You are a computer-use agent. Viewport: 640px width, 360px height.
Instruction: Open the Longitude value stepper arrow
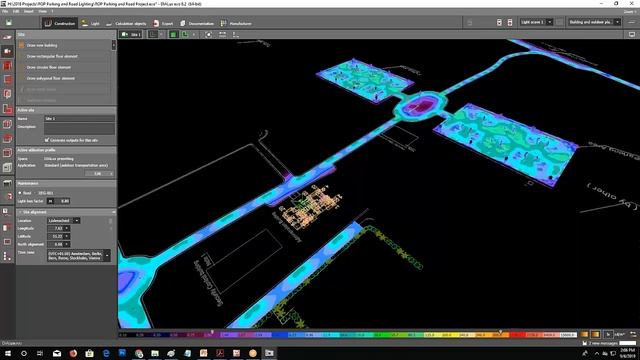tap(67, 229)
